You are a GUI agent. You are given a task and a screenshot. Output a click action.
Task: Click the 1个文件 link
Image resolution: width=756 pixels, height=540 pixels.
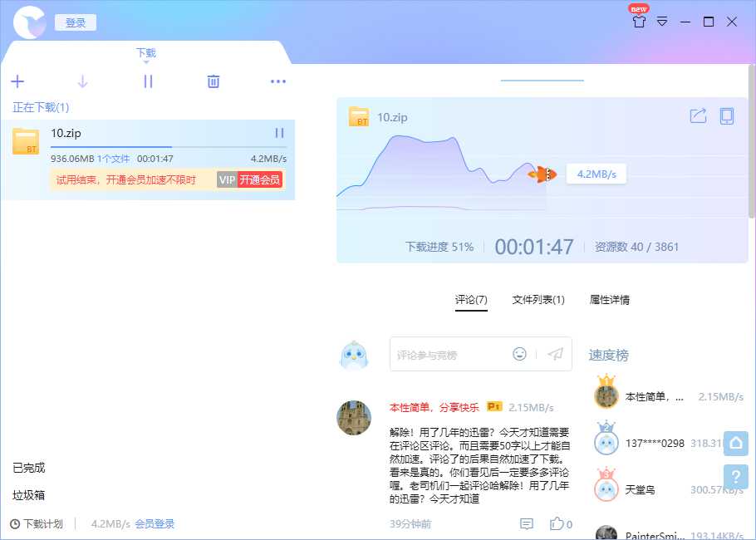(x=113, y=159)
